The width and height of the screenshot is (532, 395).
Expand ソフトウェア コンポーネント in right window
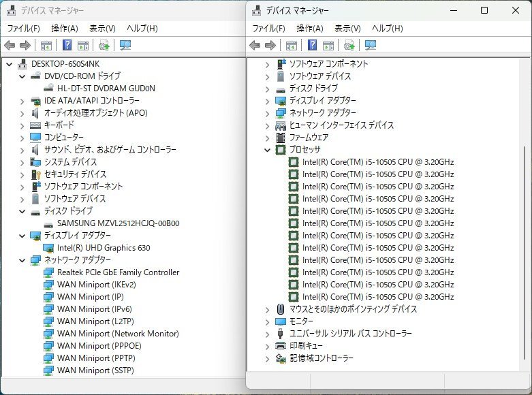pos(267,64)
